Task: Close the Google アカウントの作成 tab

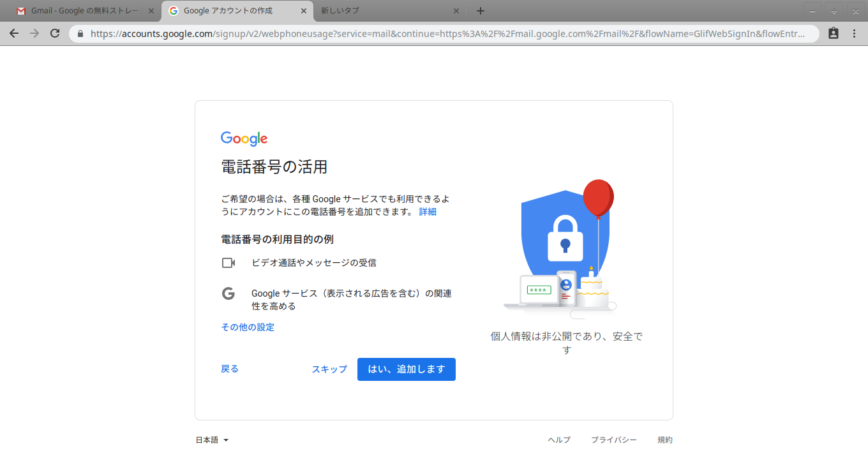Action: pyautogui.click(x=303, y=11)
